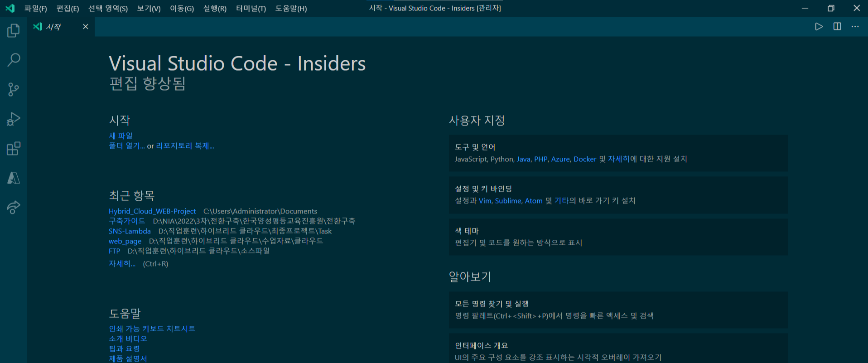Open the Search view in the activity bar
The image size is (868, 363).
tap(14, 60)
